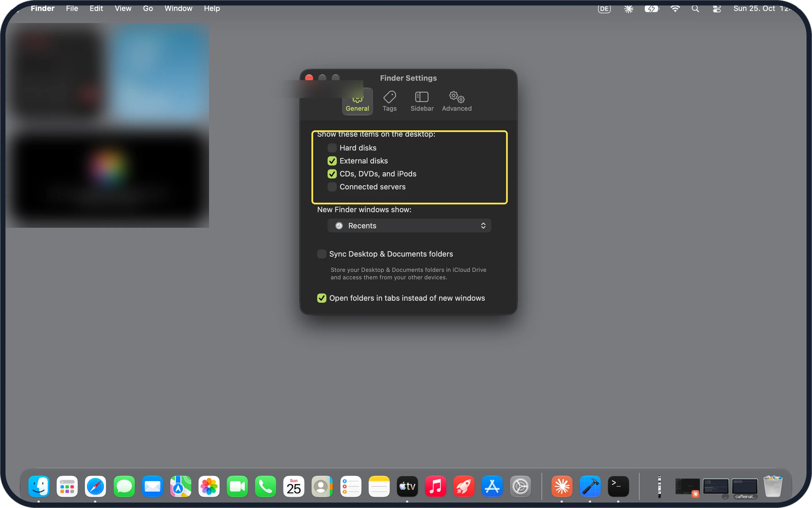The image size is (812, 508).
Task: Open the New Finder windows show dropdown
Action: [x=409, y=226]
